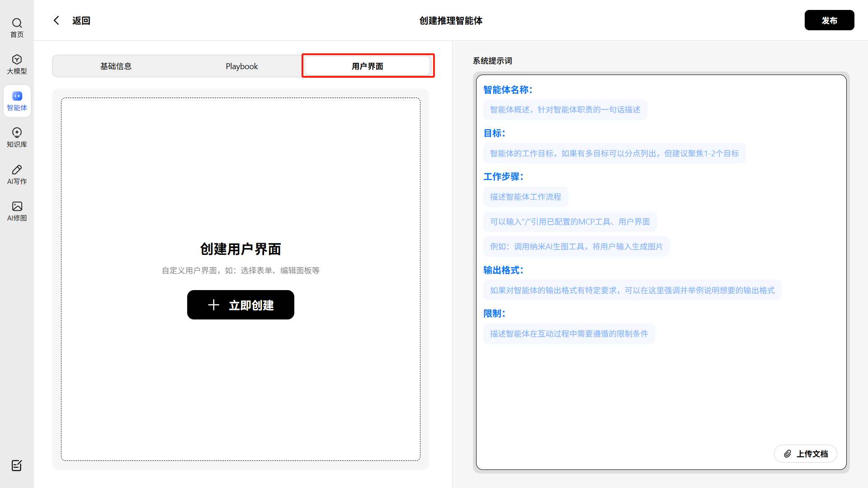Click the 立即创建 button
The height and width of the screenshot is (488, 868).
(x=241, y=305)
